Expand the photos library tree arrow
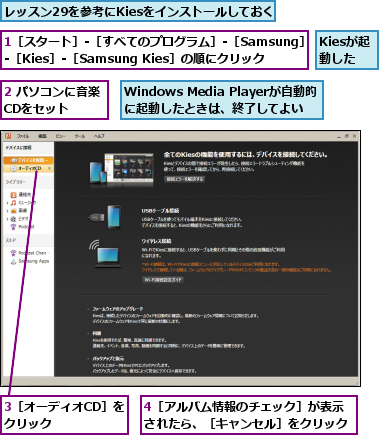Image resolution: width=379 pixels, height=435 pixels. pos(7,211)
